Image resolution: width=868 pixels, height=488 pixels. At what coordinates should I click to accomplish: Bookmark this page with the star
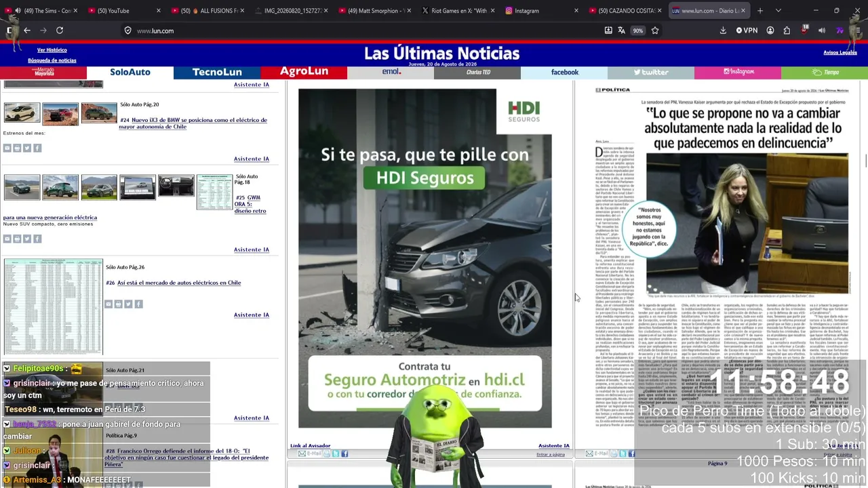655,30
